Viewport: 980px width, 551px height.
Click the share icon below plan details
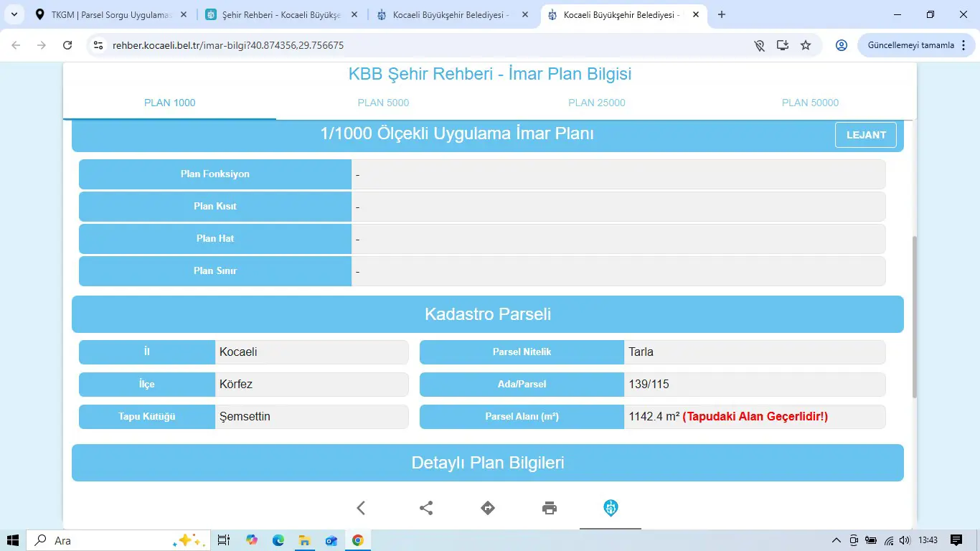(x=426, y=508)
